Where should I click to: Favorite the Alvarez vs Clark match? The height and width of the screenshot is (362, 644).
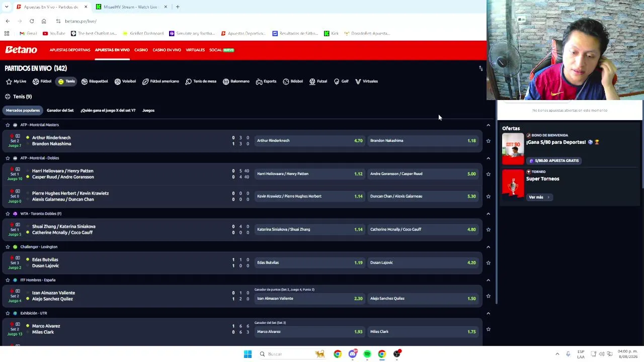(488, 329)
